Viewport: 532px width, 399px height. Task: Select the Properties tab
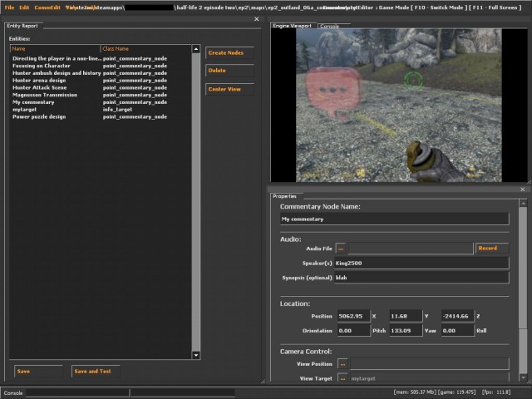284,196
